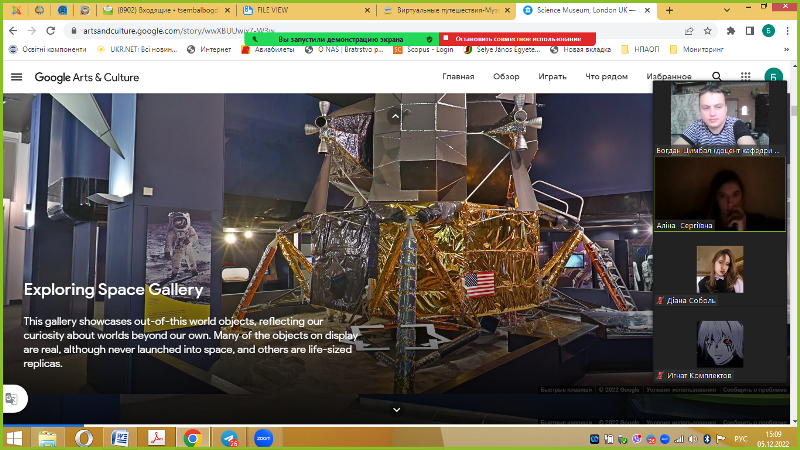Select Аліна Сергіївна's video thumbnail
800x450 pixels.
coord(720,194)
